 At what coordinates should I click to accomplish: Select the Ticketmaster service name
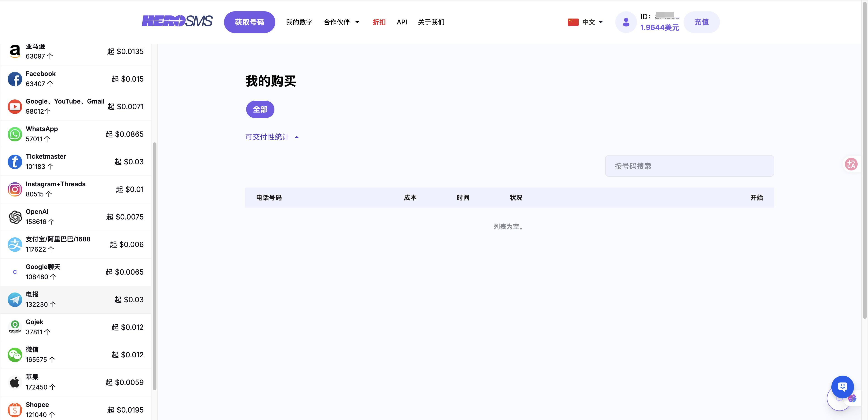pos(46,156)
